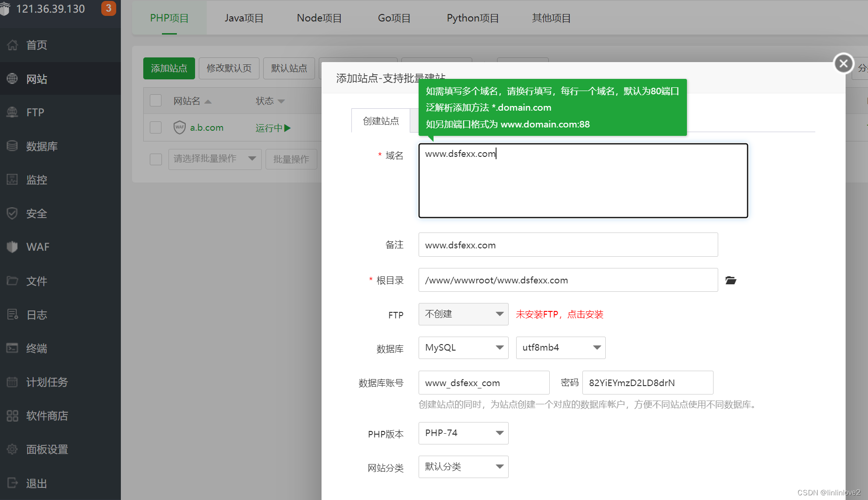Click the red 未安装FTP，点击安装 link
This screenshot has height=500, width=868.
pos(559,314)
